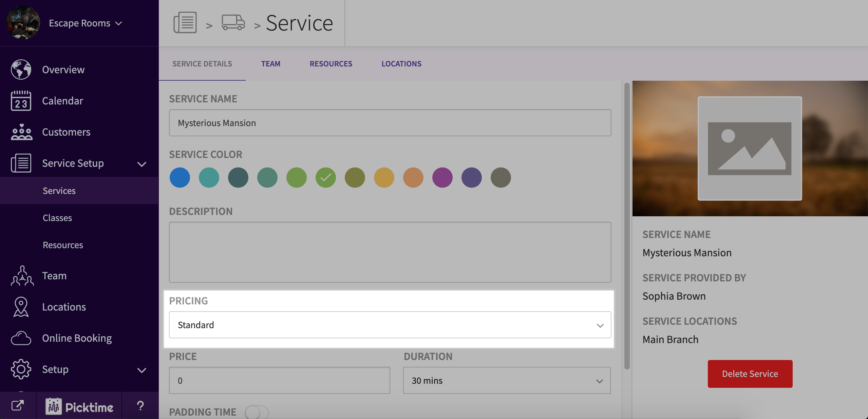Select the purple service color swatch

(442, 177)
